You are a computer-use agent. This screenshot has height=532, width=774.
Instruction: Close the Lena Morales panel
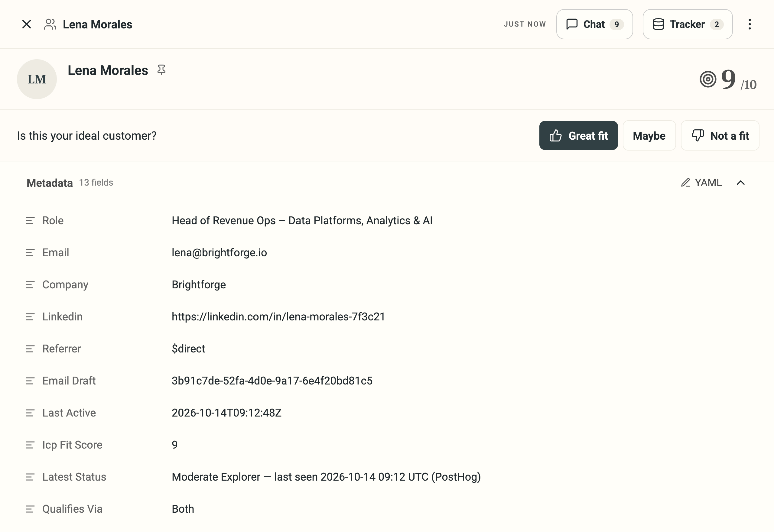(27, 24)
